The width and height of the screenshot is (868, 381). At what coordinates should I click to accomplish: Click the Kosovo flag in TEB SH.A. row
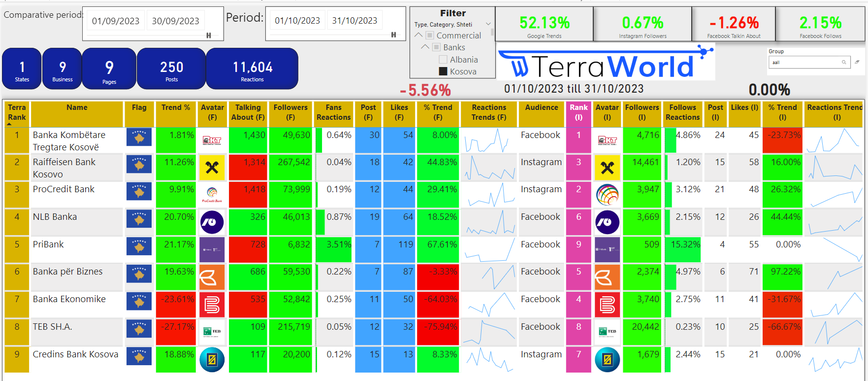coord(139,329)
